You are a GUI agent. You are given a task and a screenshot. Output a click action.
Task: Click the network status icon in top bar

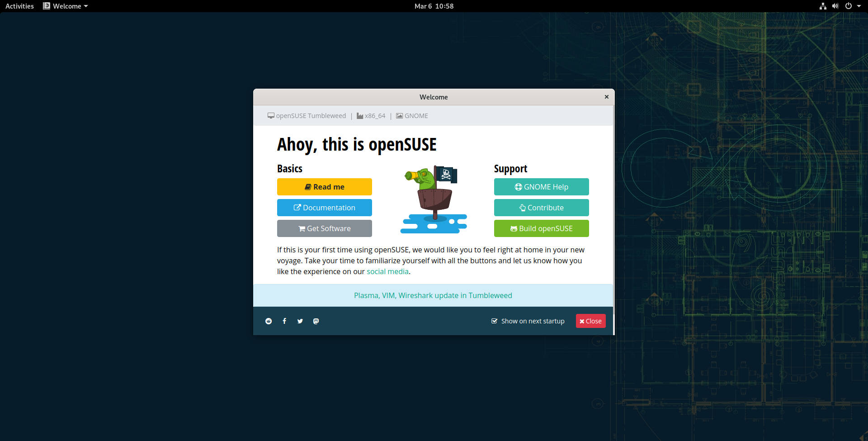[823, 6]
